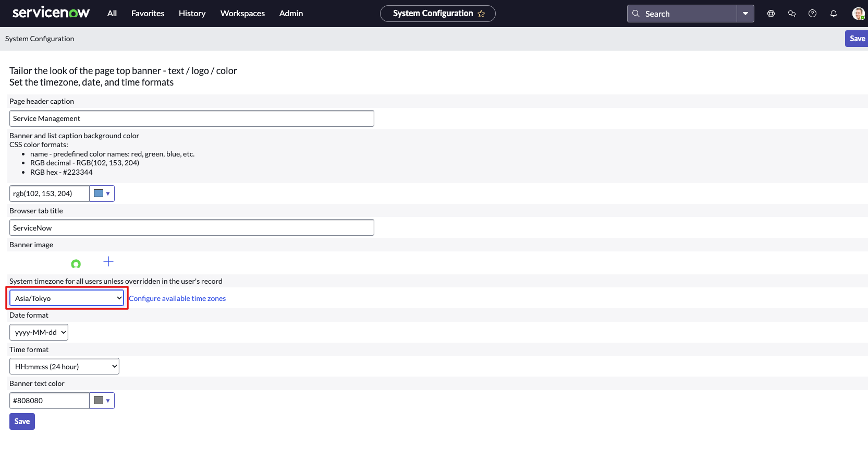Open the system timezone dropdown
The image size is (868, 471).
[66, 298]
